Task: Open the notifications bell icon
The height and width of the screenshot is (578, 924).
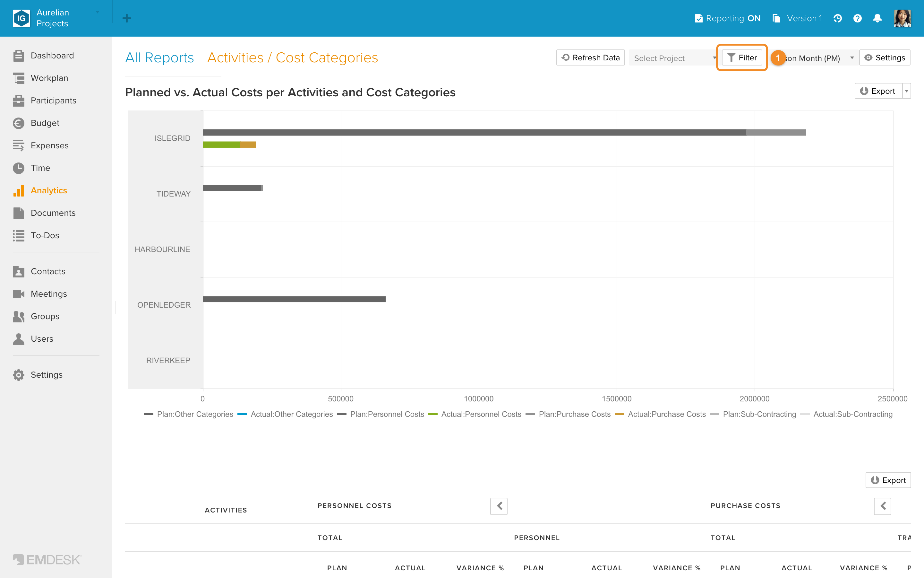Action: coord(877,18)
